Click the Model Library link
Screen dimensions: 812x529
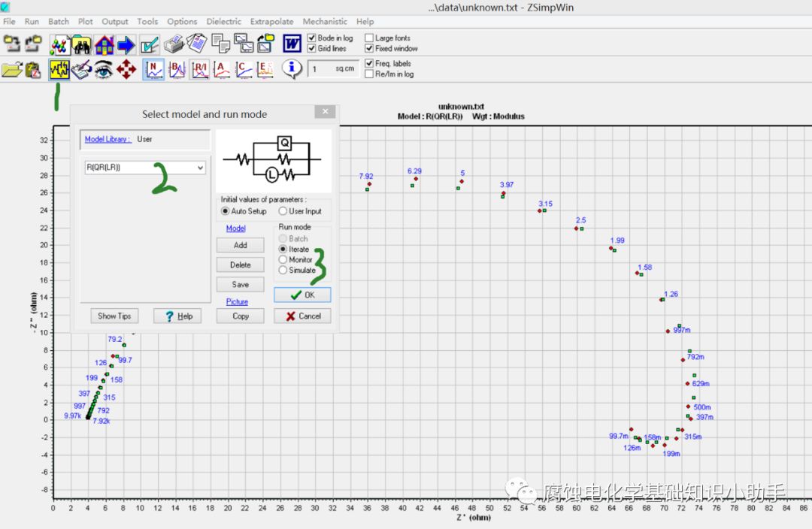(x=108, y=139)
